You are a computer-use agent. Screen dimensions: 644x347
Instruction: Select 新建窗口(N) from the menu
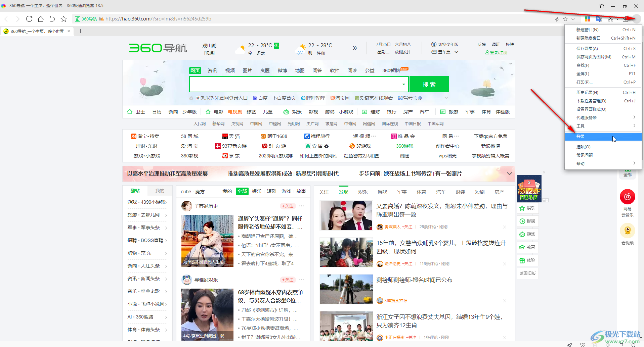[603, 30]
